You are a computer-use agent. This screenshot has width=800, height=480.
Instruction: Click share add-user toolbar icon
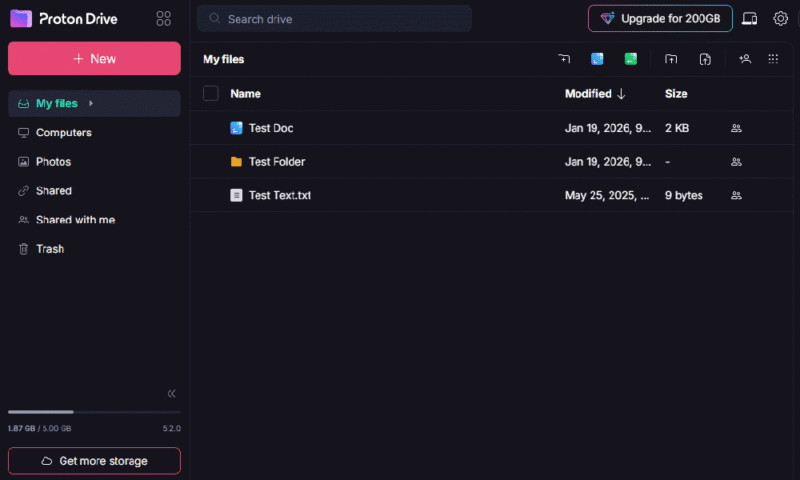click(745, 59)
